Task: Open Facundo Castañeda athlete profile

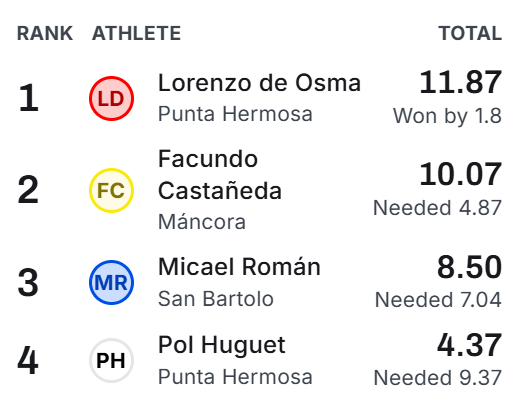Action: click(x=220, y=175)
